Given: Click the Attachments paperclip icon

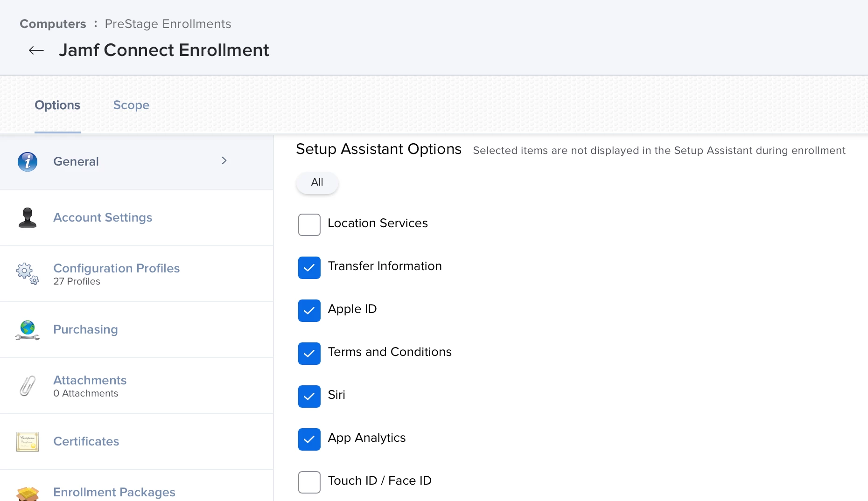Looking at the screenshot, I should point(28,386).
